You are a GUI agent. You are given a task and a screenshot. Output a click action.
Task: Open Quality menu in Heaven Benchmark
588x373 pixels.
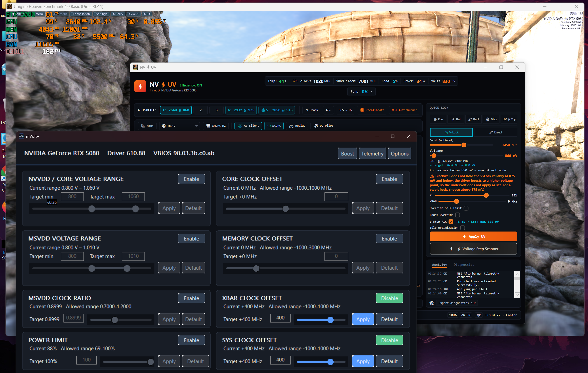[118, 14]
